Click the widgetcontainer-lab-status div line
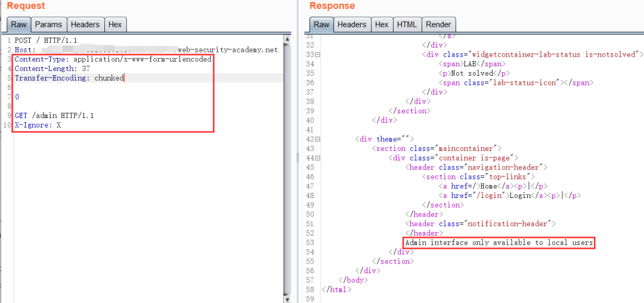The width and height of the screenshot is (644, 303). (x=532, y=55)
